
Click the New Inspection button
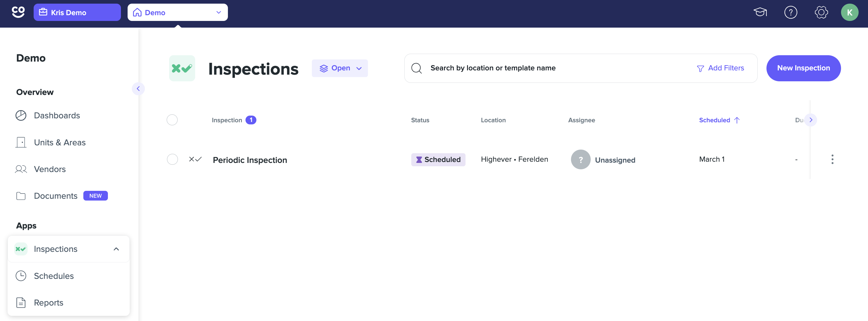pos(803,68)
